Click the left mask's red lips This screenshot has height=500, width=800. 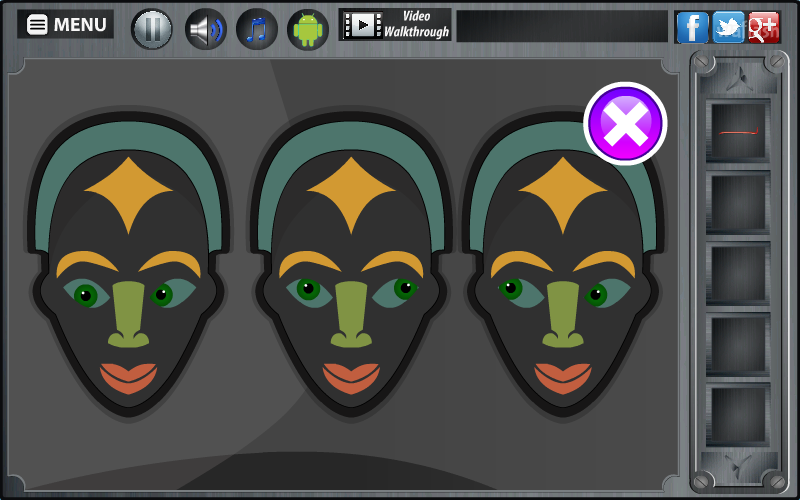point(129,378)
